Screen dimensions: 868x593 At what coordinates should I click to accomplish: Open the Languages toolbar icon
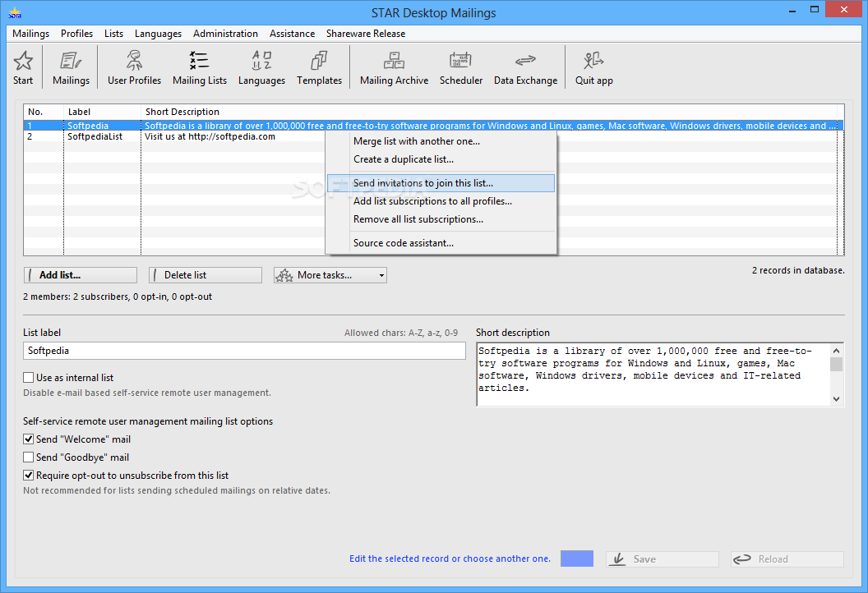[x=261, y=67]
